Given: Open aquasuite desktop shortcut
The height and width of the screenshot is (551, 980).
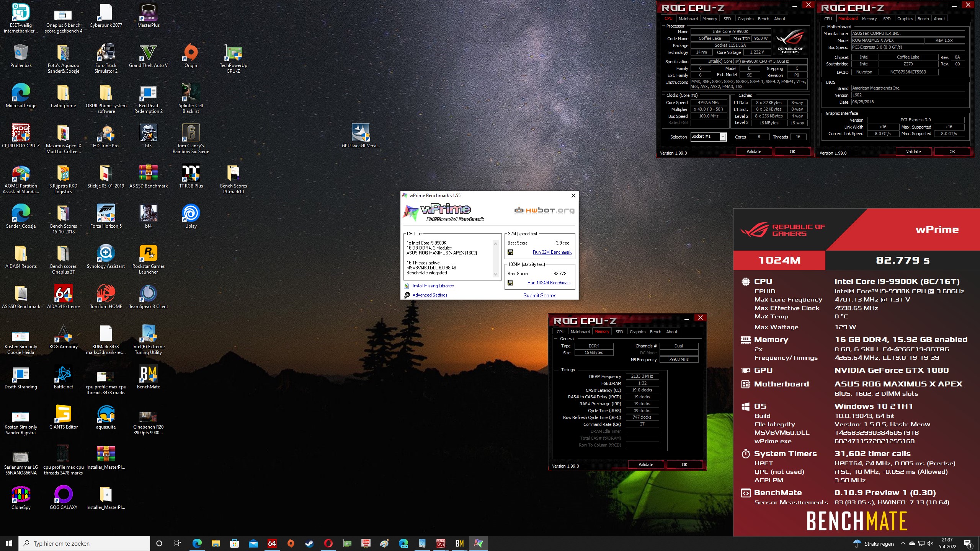Looking at the screenshot, I should (x=106, y=417).
